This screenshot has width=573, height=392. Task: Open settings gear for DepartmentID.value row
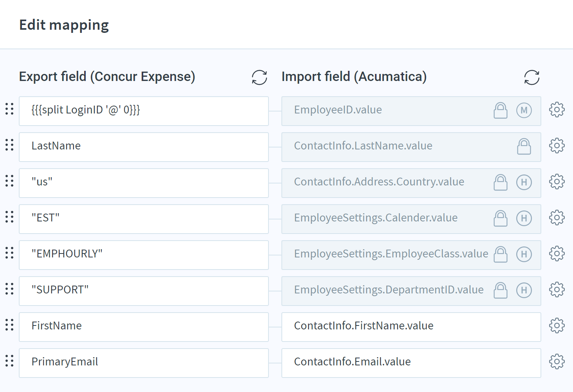(557, 290)
